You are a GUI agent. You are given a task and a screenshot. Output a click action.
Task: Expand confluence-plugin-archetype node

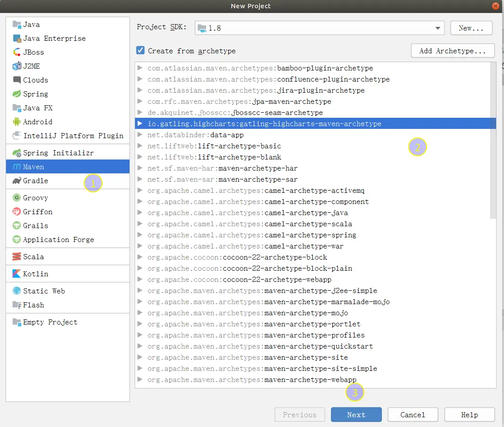[x=140, y=79]
